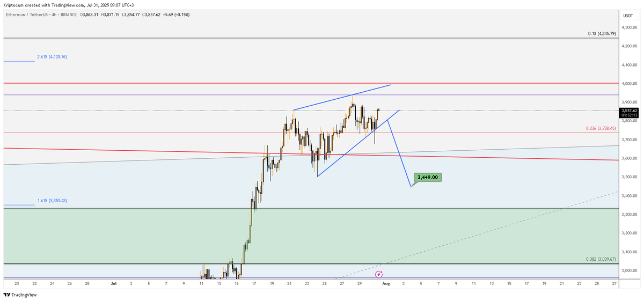The width and height of the screenshot is (644, 301).
Task: Click the 3,600.00 price axis tick
Action: [629, 158]
